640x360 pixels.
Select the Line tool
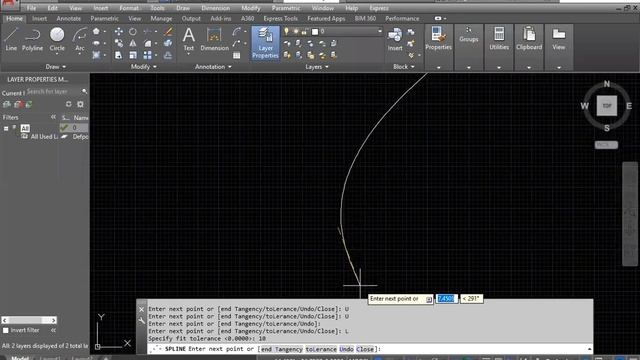[x=11, y=40]
